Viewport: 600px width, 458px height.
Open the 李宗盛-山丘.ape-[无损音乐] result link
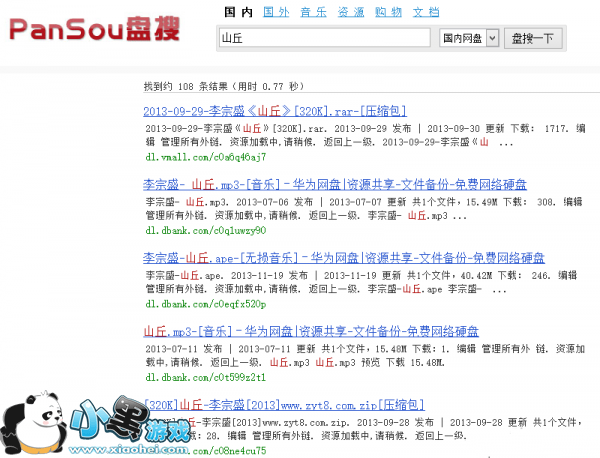344,258
